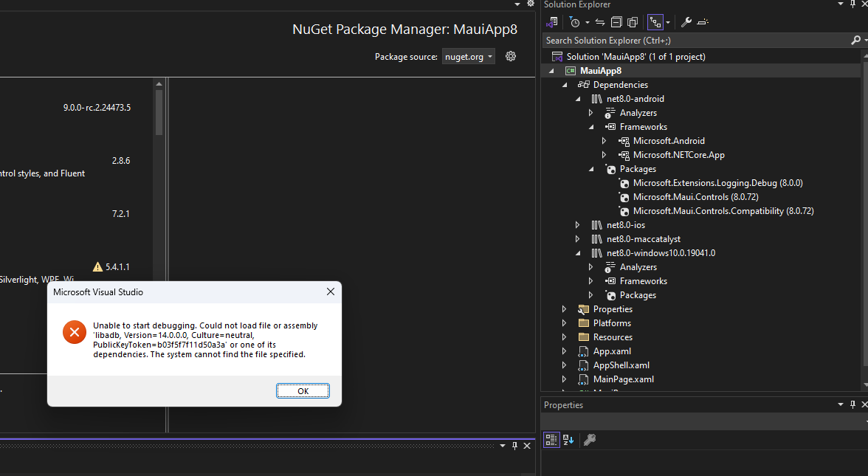The height and width of the screenshot is (476, 868).
Task: Toggle Show All Files in Solution Explorer
Action: tap(632, 22)
